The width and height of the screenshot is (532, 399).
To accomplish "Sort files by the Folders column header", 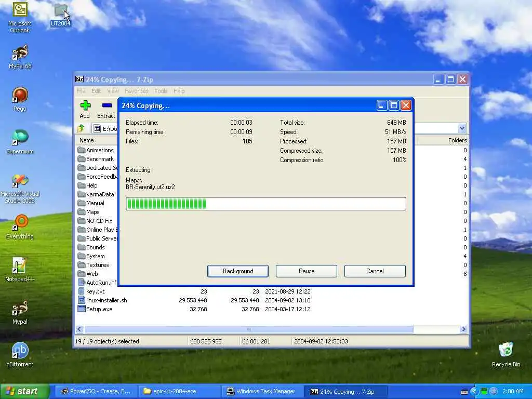I will 457,140.
